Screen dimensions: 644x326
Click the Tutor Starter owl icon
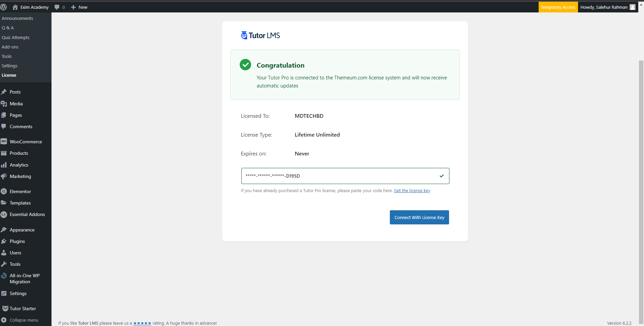click(5, 309)
